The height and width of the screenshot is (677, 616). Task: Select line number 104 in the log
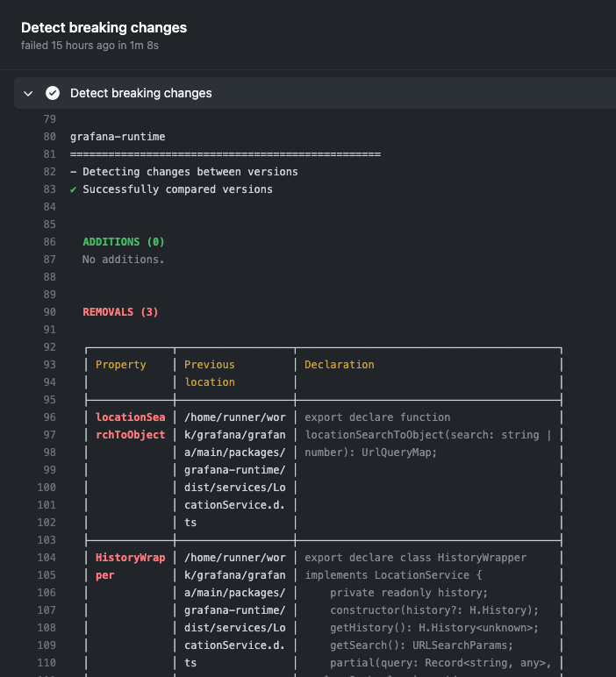pyautogui.click(x=47, y=558)
